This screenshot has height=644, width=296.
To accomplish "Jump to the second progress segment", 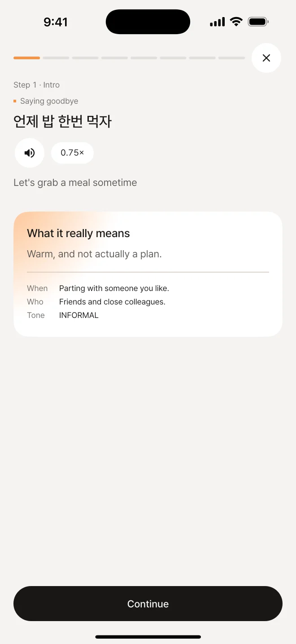I will pyautogui.click(x=56, y=58).
